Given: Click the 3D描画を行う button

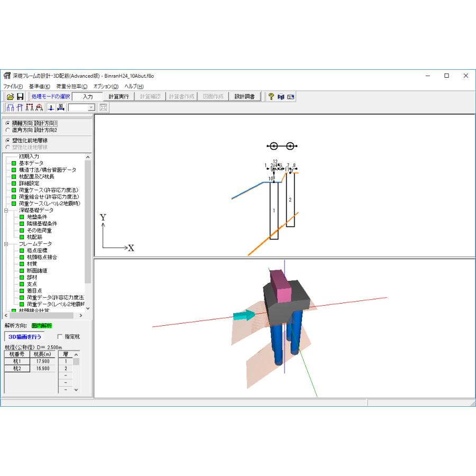Looking at the screenshot, I should [24, 337].
